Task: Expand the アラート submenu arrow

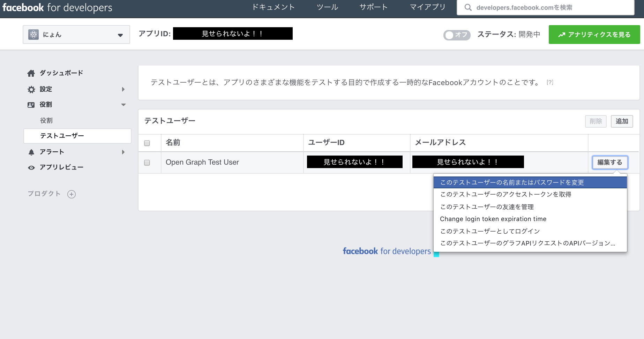Action: tap(123, 152)
